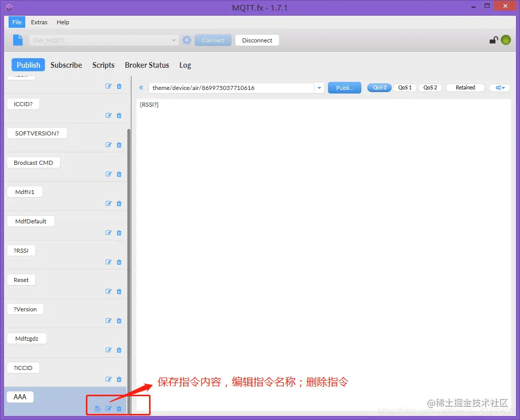
Task: Load the MdfDefault saved message
Action: click(x=31, y=221)
